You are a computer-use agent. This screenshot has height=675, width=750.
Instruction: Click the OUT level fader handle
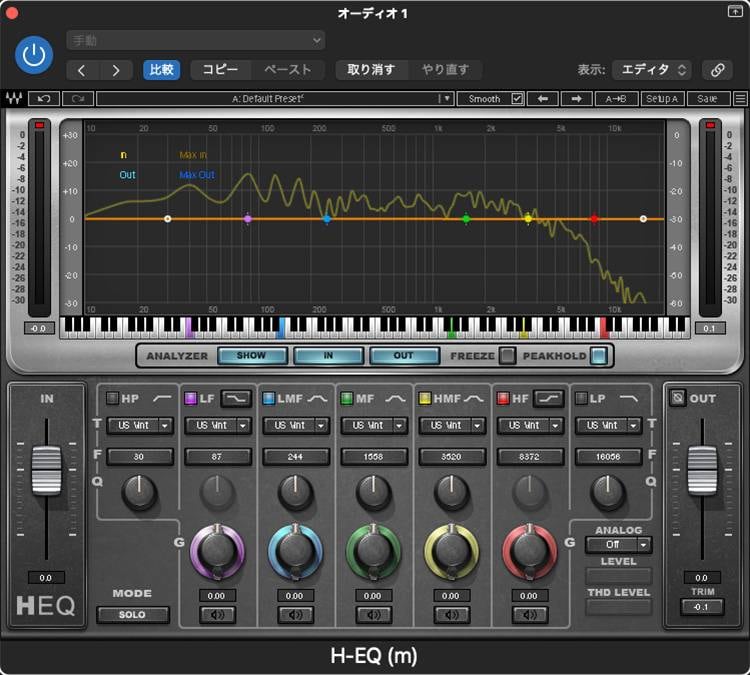pyautogui.click(x=702, y=470)
